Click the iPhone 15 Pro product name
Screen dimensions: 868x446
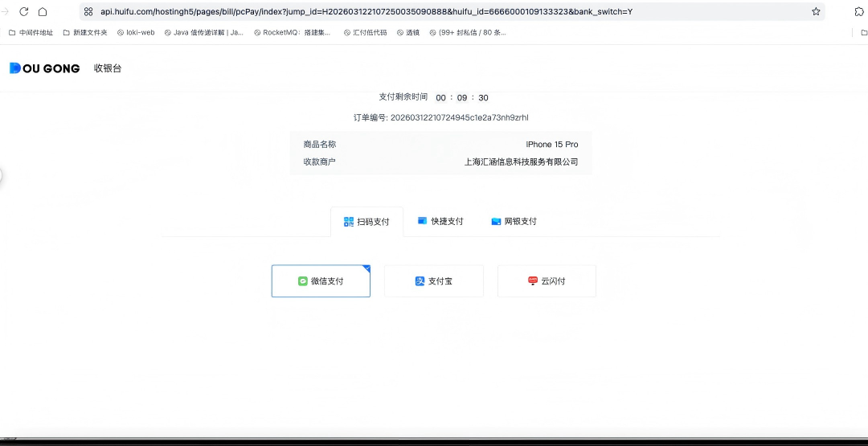pyautogui.click(x=552, y=145)
